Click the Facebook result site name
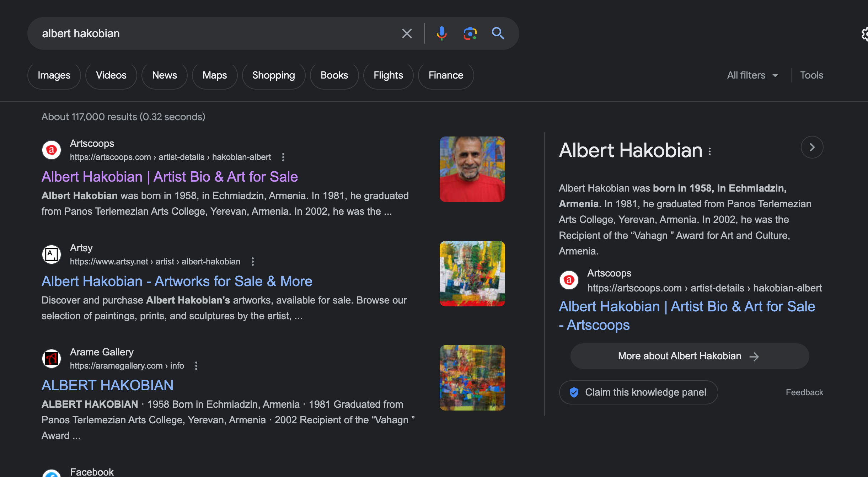This screenshot has width=868, height=477. tap(92, 472)
